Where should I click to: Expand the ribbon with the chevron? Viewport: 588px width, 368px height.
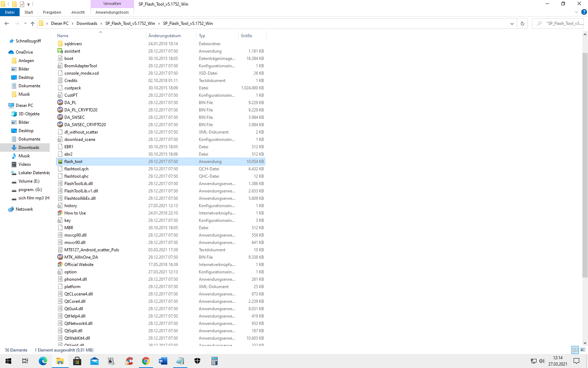576,12
